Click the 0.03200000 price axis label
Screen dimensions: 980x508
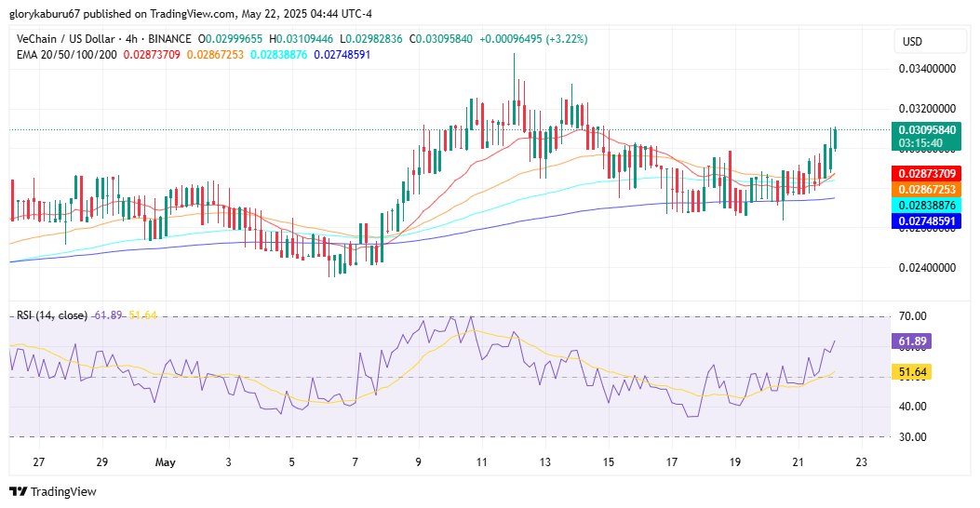click(927, 108)
